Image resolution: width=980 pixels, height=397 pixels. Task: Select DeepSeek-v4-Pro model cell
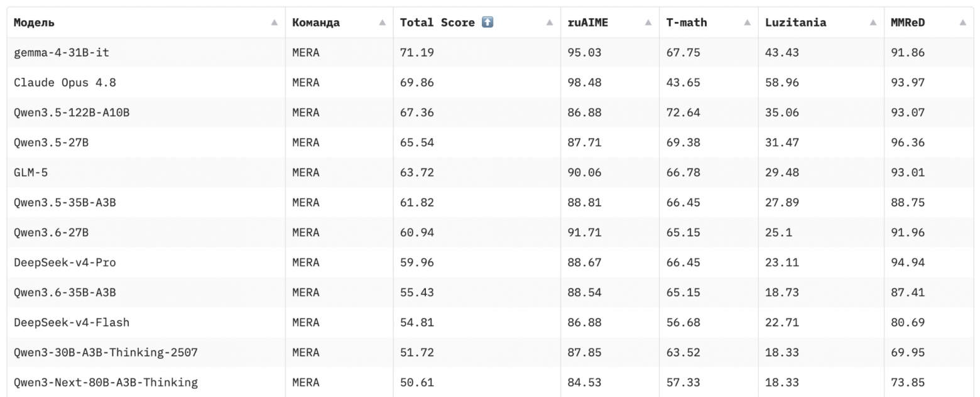tap(146, 263)
